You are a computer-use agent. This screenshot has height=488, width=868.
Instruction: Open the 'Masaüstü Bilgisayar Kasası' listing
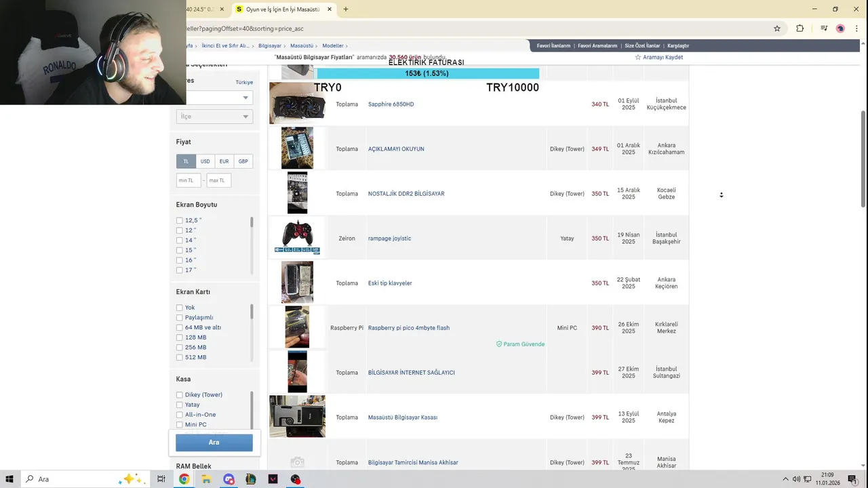[403, 418]
